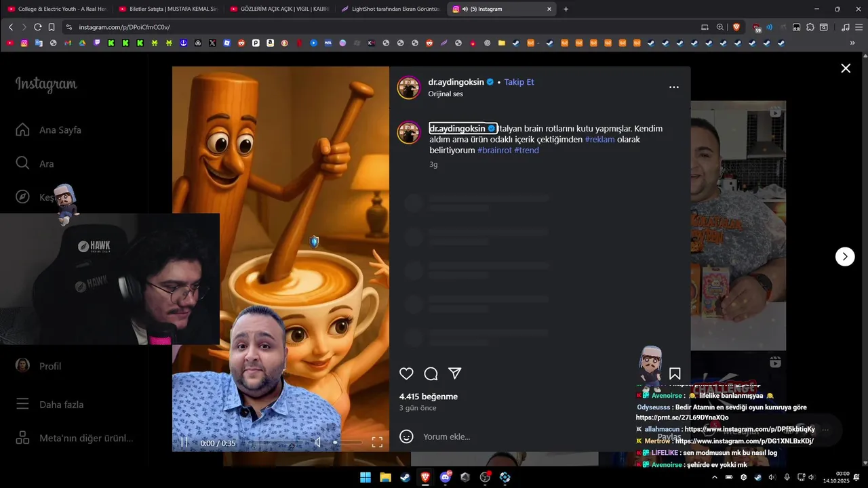Screen dimensions: 868x488
Task: Open the X bookmark
Action: 212,43
